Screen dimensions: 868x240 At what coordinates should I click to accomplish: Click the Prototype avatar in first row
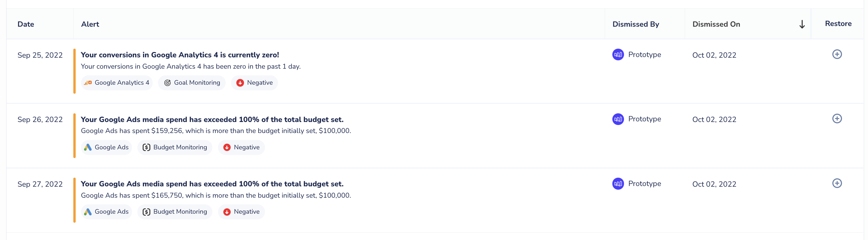click(618, 55)
